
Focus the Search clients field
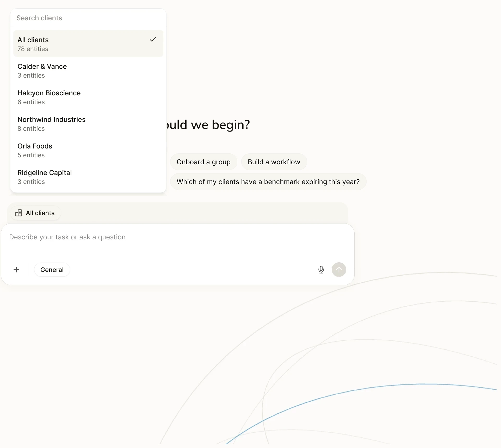point(88,18)
